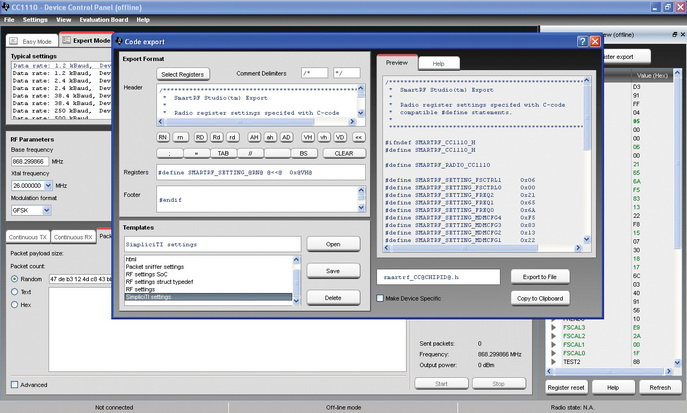The width and height of the screenshot is (687, 413).
Task: Clear the Registers format field
Action: pos(344,153)
